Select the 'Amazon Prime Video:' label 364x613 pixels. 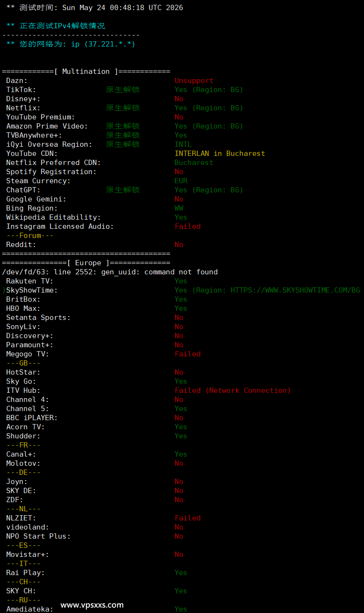pos(47,126)
